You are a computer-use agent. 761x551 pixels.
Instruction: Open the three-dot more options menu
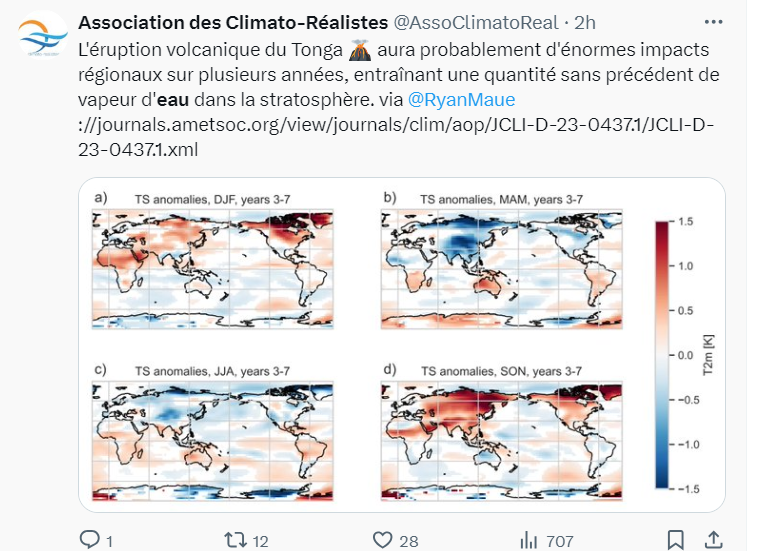712,21
